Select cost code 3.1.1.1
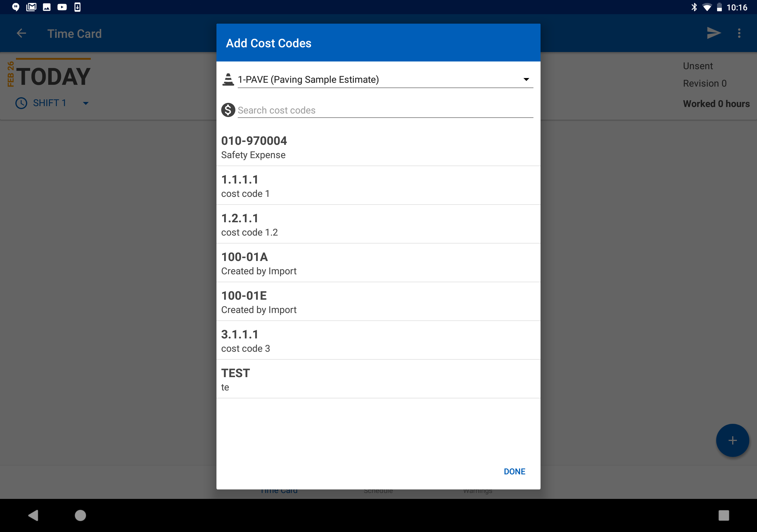 [378, 340]
